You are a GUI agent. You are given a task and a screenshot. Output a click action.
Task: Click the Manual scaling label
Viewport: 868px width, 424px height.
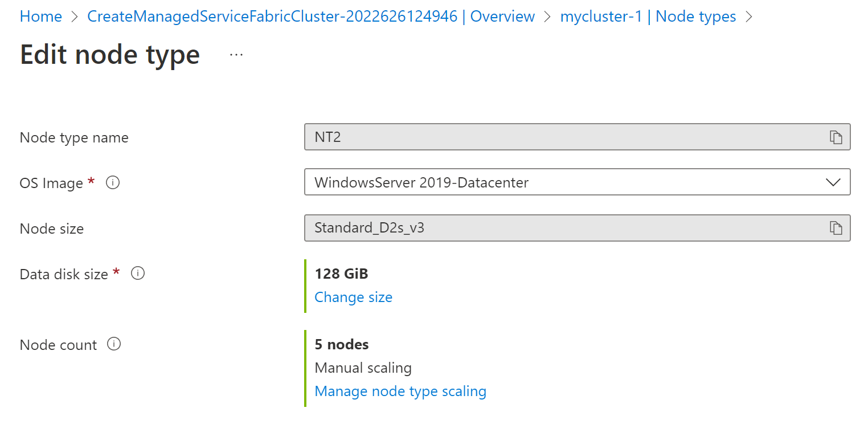point(363,368)
